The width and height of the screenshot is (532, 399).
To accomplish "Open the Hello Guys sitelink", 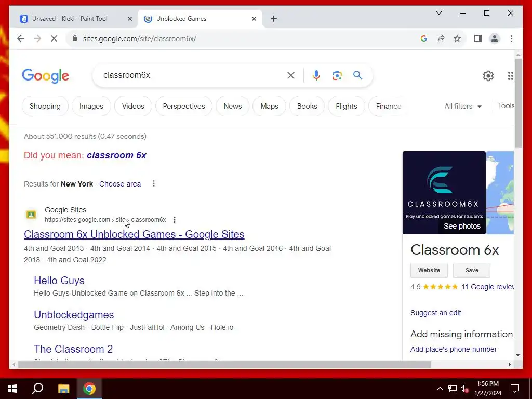I will (x=59, y=281).
